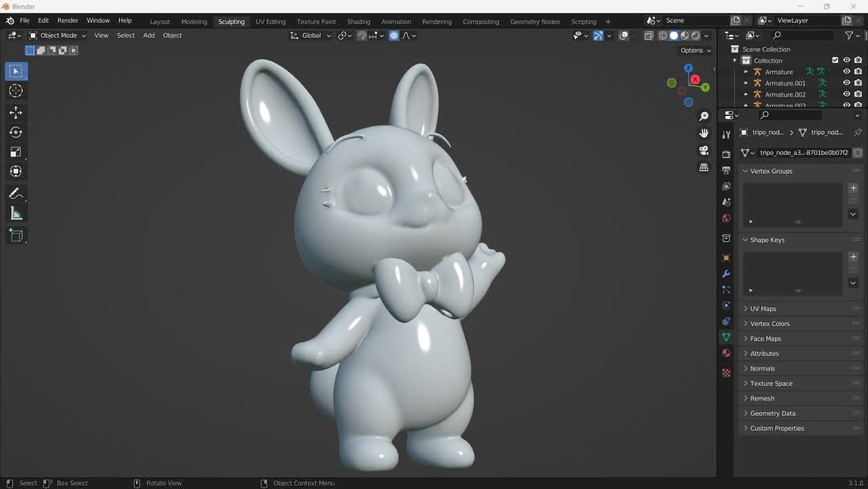The width and height of the screenshot is (868, 489).
Task: Uncheck the Collection exclude checkbox
Action: (x=835, y=60)
